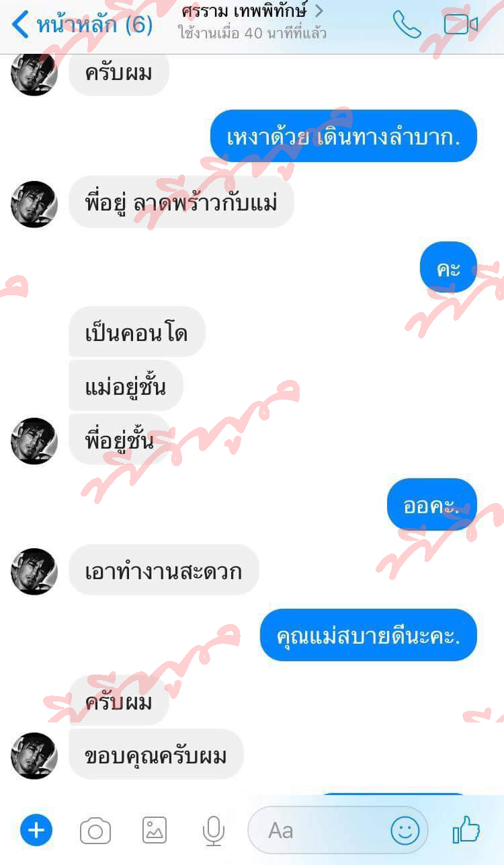
Task: Open the photo gallery picker icon
Action: pos(155,831)
